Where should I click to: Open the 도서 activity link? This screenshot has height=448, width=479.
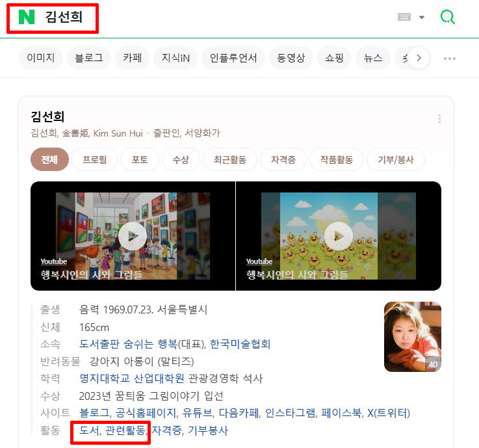(x=89, y=430)
